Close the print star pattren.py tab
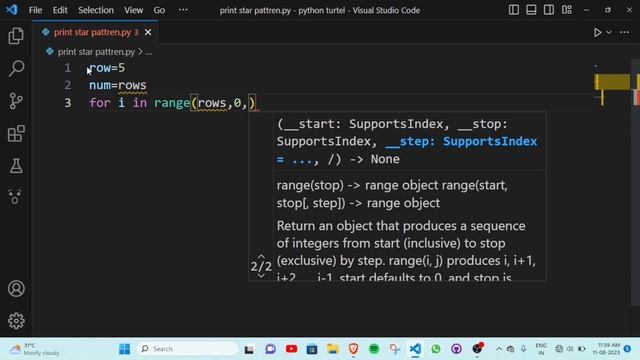 148,32
